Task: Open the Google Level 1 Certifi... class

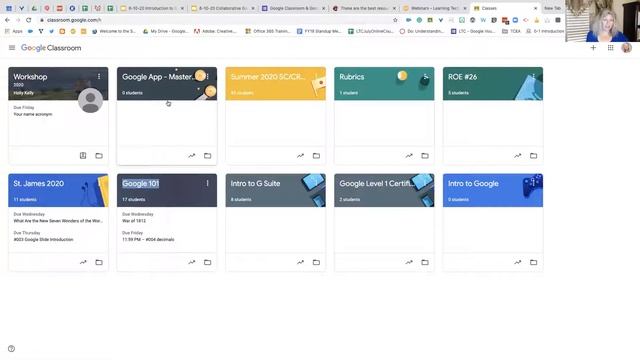Action: coord(376,184)
